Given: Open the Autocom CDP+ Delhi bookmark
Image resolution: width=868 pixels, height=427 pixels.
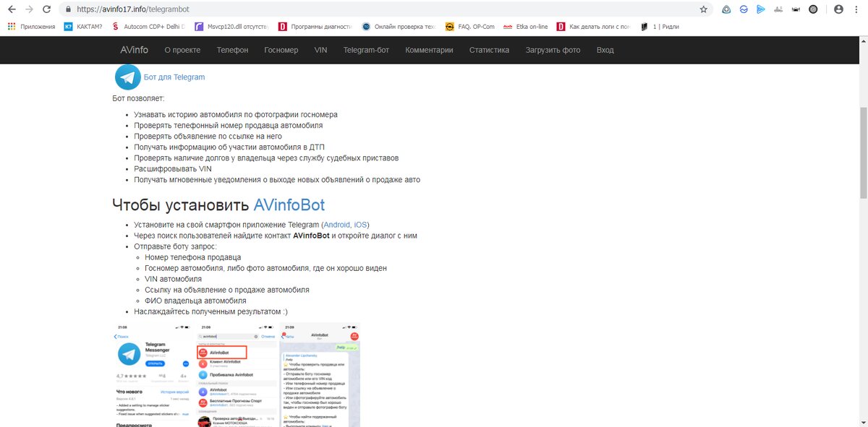Looking at the screenshot, I should point(150,27).
